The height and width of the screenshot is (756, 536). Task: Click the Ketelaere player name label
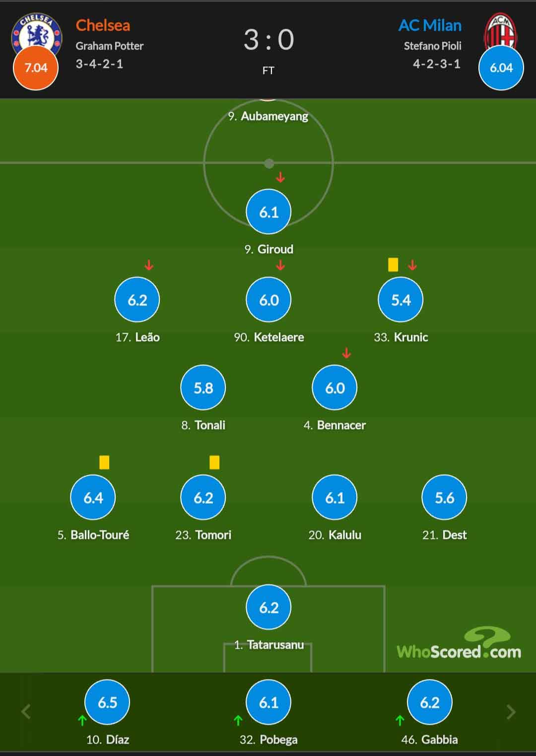(x=279, y=337)
